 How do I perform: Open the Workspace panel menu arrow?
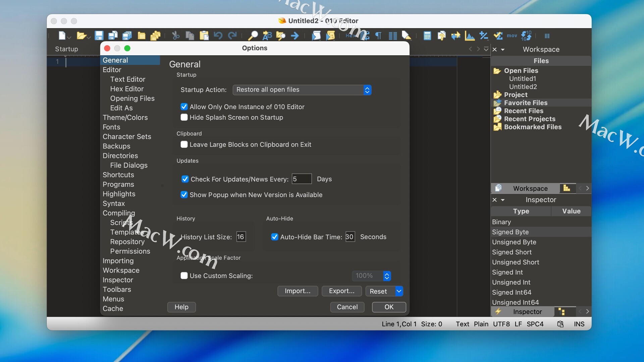click(502, 50)
